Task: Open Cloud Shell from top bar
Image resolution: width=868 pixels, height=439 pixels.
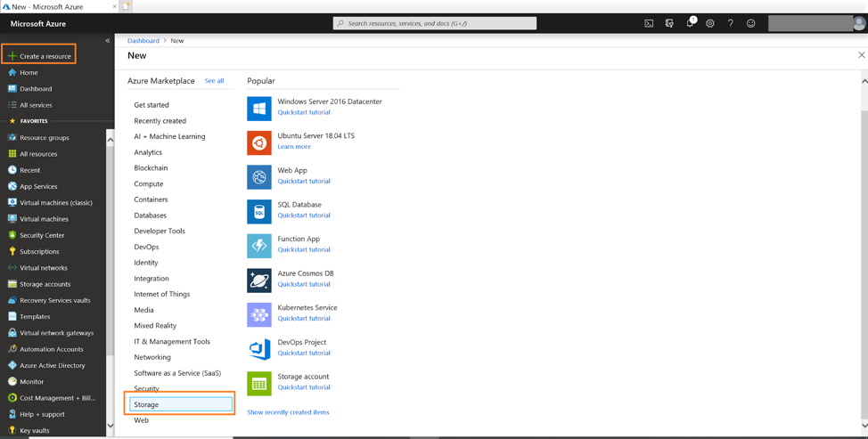Action: [649, 24]
